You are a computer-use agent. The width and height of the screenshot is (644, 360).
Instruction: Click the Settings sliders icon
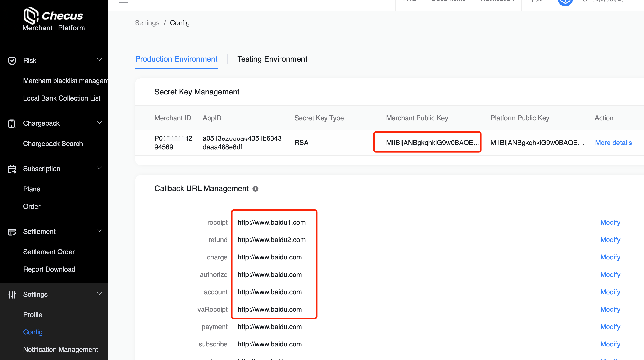coord(12,295)
